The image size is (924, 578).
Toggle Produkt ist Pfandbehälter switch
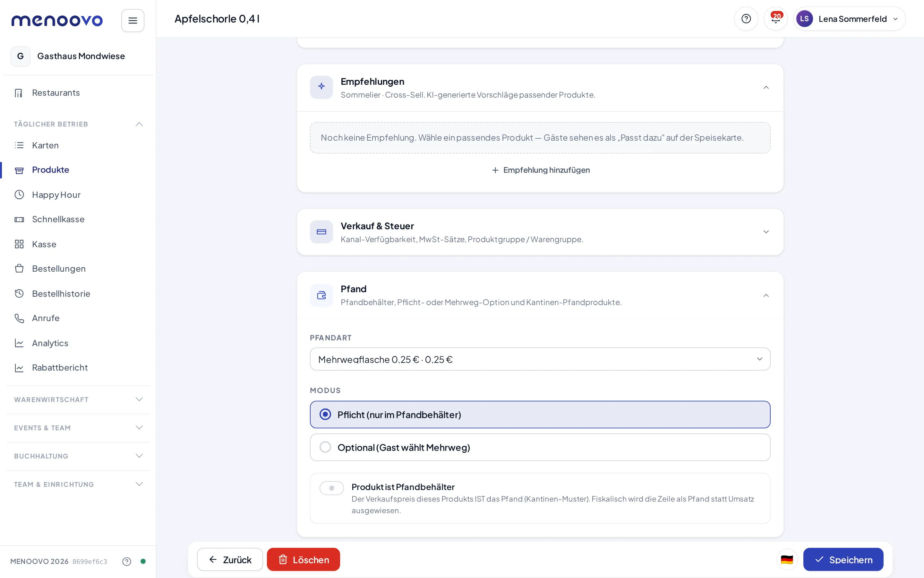331,488
